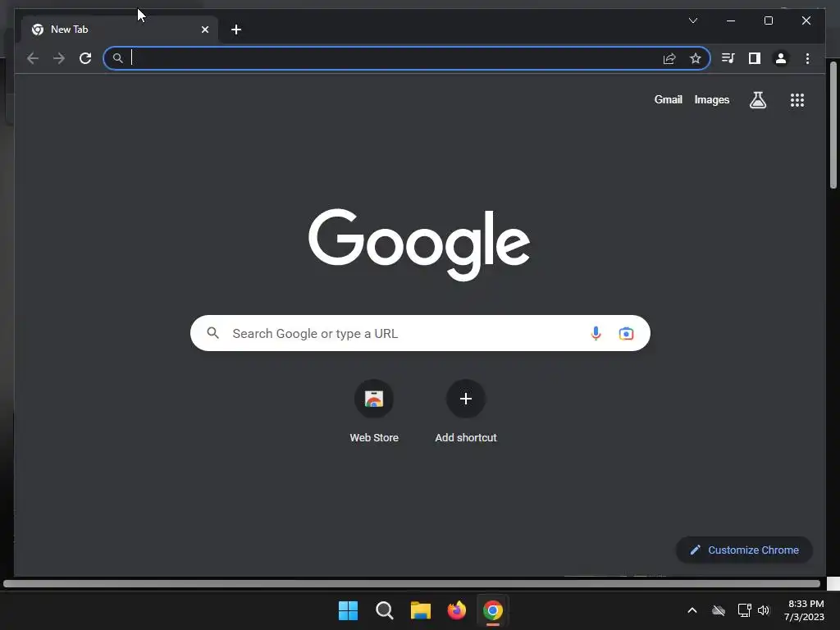Click Customize Chrome button
The height and width of the screenshot is (630, 840).
point(744,550)
